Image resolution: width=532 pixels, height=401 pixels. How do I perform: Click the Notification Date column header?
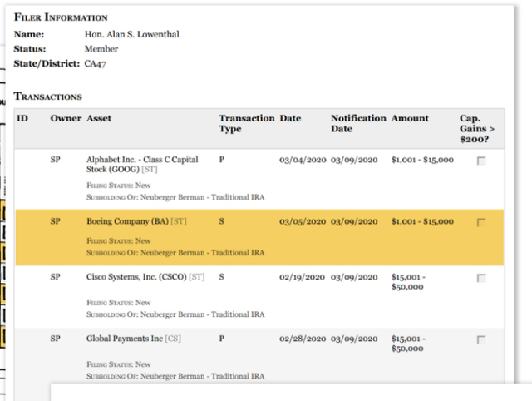pos(358,124)
